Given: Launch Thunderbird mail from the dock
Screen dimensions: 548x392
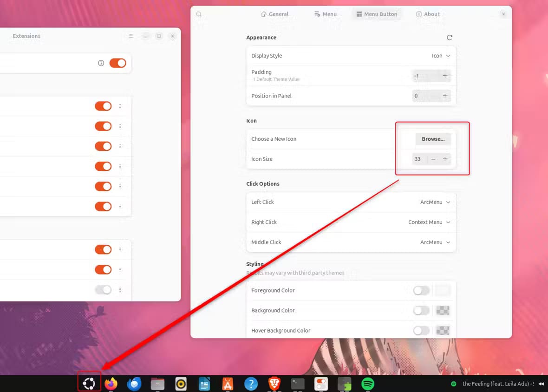Looking at the screenshot, I should pyautogui.click(x=134, y=384).
